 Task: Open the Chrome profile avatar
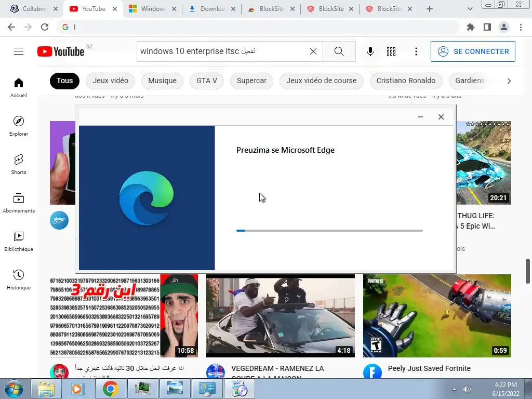click(x=504, y=27)
